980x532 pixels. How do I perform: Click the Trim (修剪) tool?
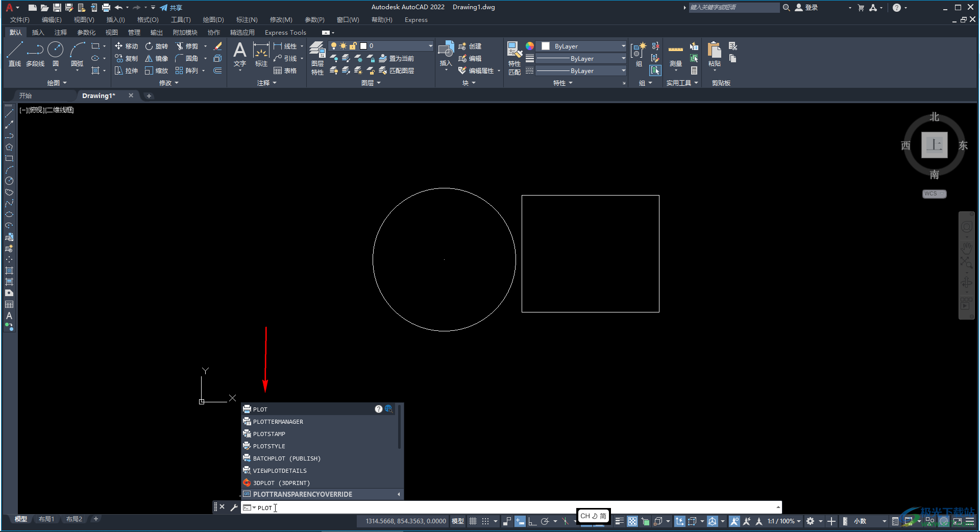click(186, 46)
